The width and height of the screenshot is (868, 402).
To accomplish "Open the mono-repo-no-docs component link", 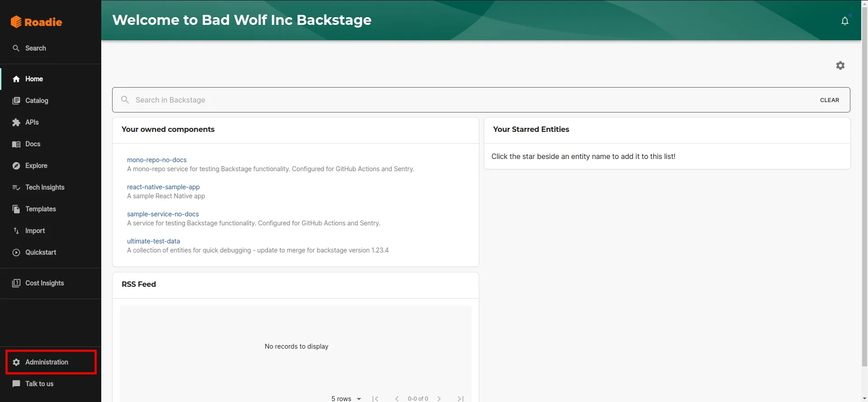I will [x=156, y=160].
